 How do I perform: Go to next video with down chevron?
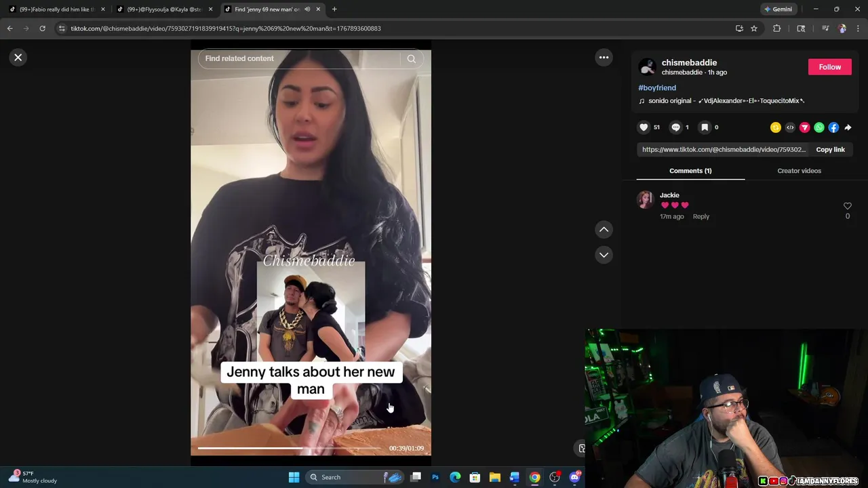click(x=604, y=255)
